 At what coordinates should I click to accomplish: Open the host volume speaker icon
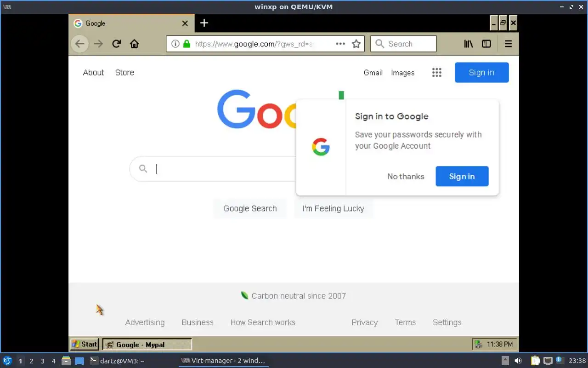[x=518, y=361]
